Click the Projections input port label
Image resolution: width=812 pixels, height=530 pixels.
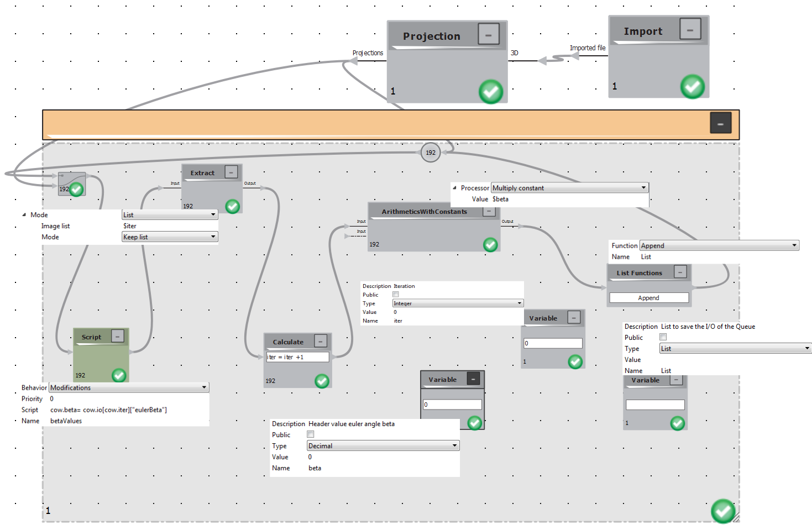click(x=368, y=53)
